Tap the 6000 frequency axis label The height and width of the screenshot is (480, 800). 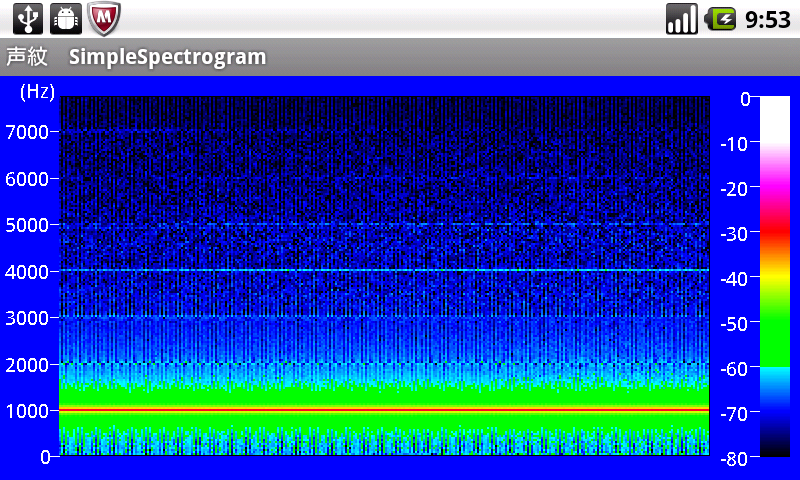tap(27, 179)
